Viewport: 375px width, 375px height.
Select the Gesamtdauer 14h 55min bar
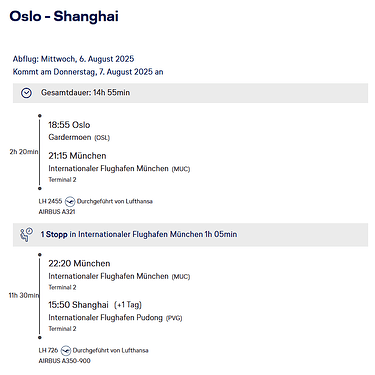190,93
